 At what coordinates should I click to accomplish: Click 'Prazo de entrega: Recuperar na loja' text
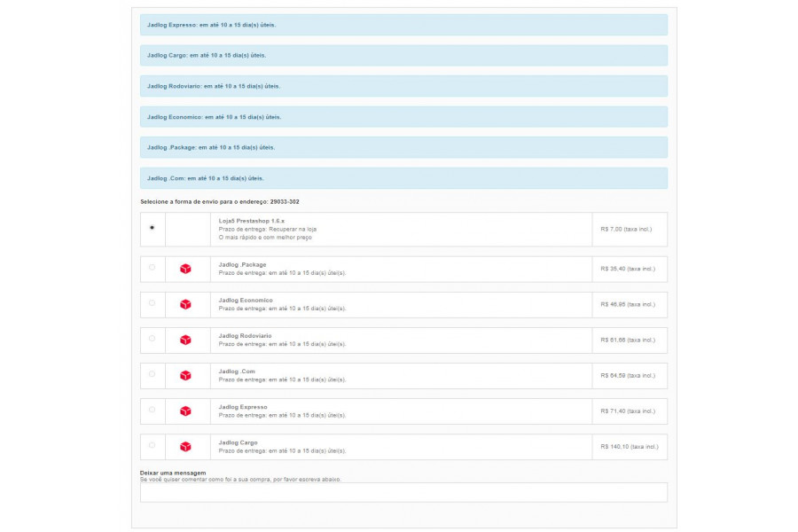[268, 229]
